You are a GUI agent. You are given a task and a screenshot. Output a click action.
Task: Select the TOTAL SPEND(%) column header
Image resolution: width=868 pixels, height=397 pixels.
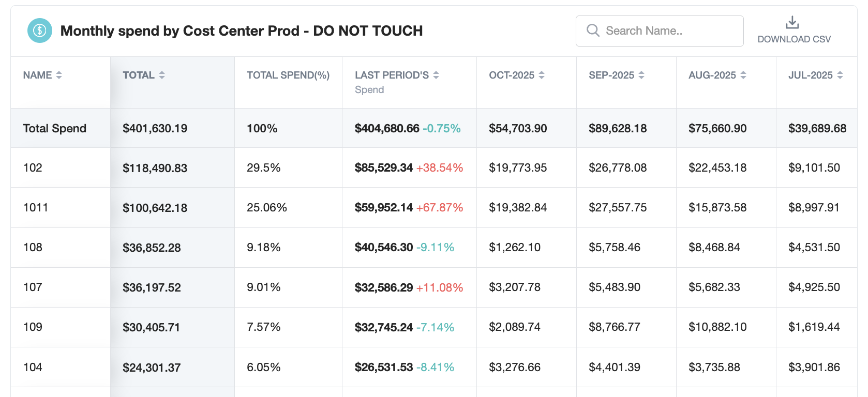288,75
